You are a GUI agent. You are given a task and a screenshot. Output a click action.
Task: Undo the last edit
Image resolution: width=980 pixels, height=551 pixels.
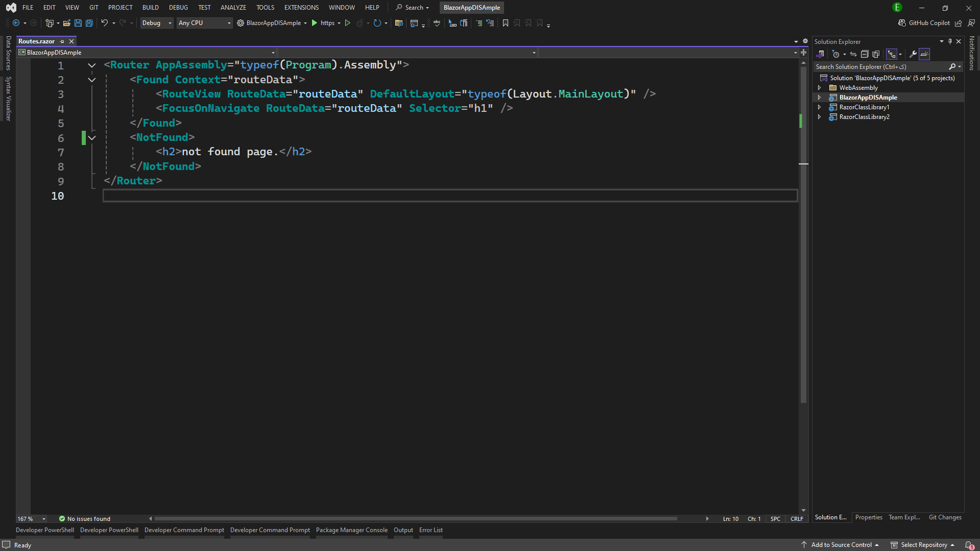coord(105,23)
